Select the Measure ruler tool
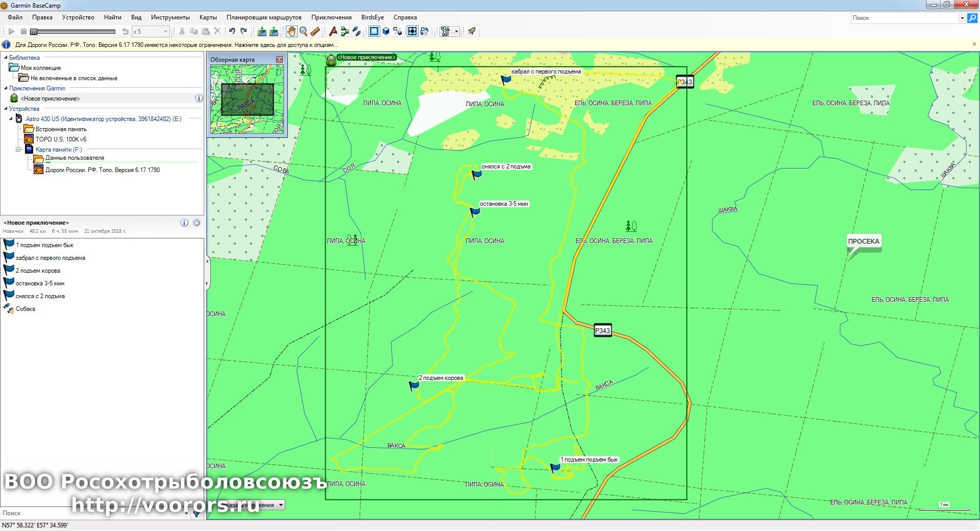 315,32
